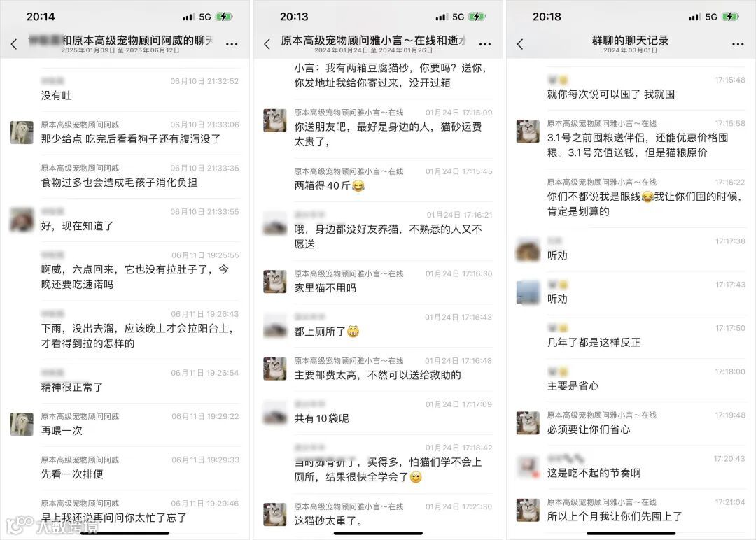Tap sender name above '主要邮费太高' message
This screenshot has width=756, height=540.
(349, 361)
